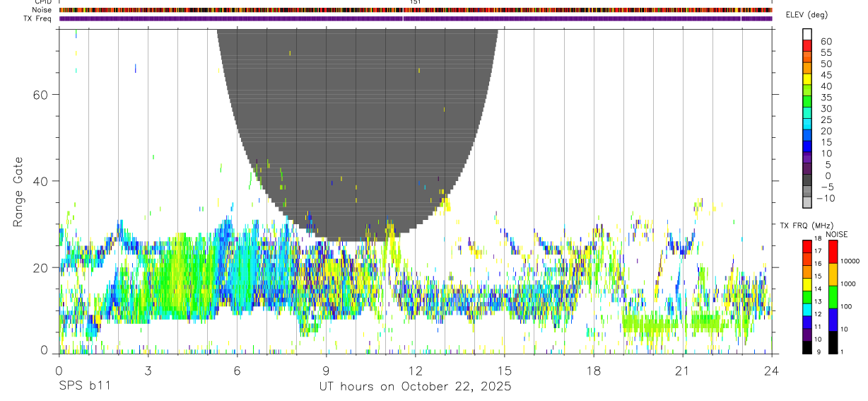The image size is (868, 401).
Task: Click the hour "12" tick label on the UT axis
Action: [415, 371]
